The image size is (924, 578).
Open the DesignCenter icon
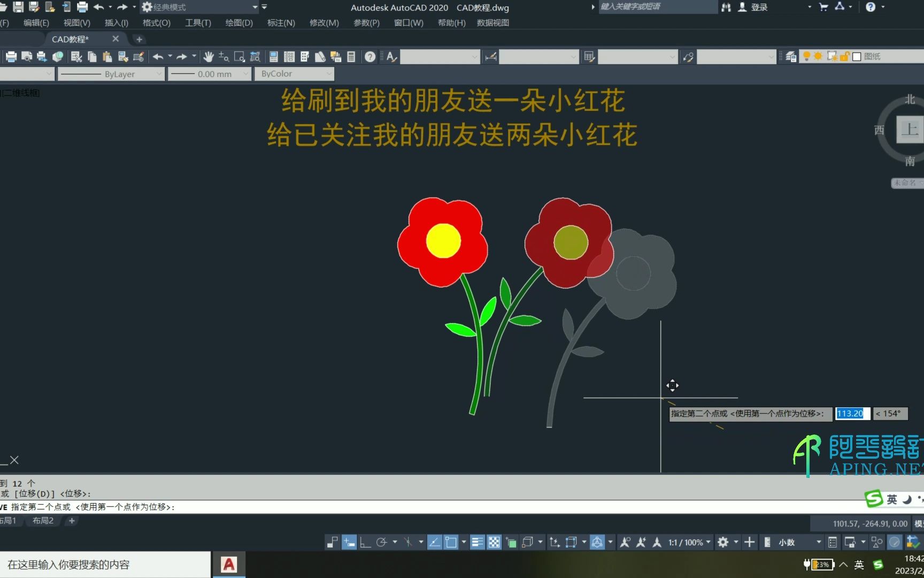pos(289,57)
